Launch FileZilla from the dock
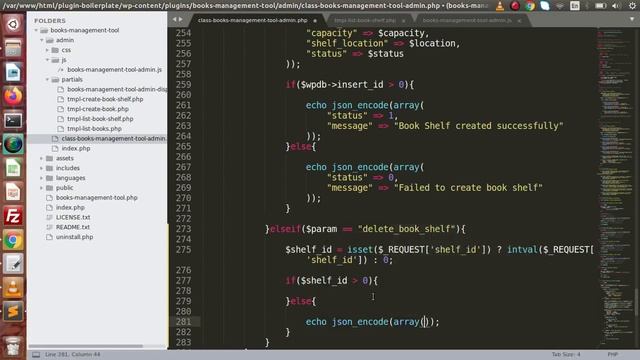Screen dimensions: 640x360 (x=13, y=216)
